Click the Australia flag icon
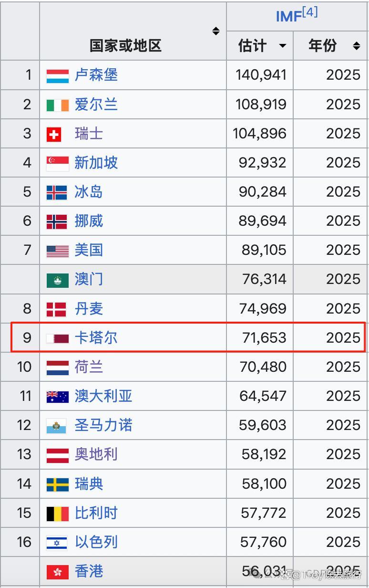Screen dimensions: 369x588 point(58,397)
